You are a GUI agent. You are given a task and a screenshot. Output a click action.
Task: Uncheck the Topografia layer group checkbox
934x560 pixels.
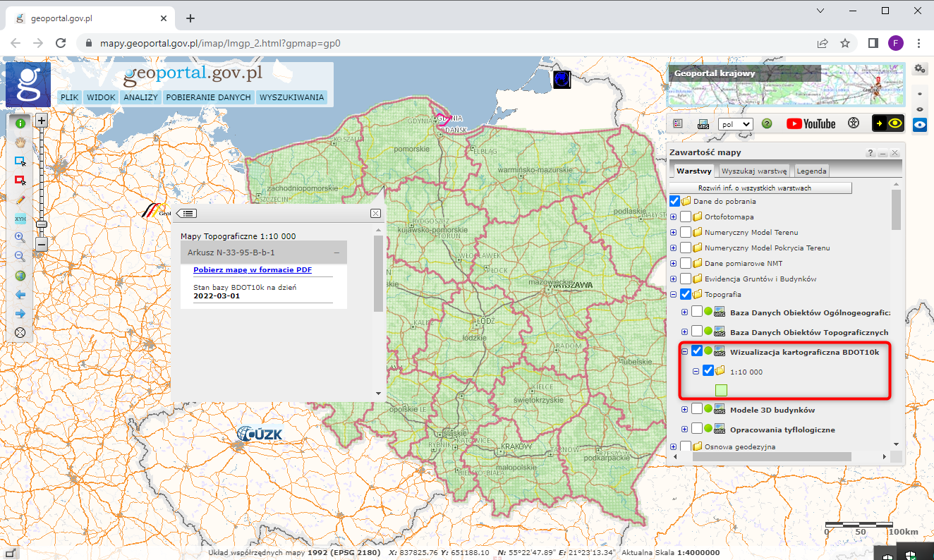tap(686, 294)
